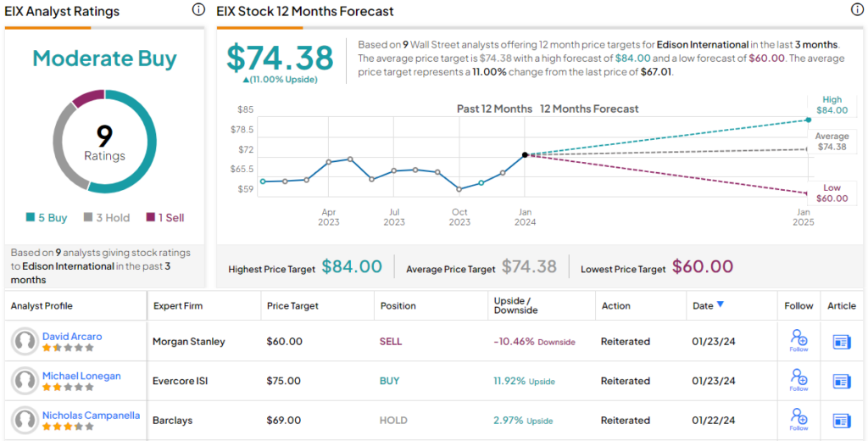Sort table by Date column arrow
This screenshot has height=441, width=868.
click(721, 305)
